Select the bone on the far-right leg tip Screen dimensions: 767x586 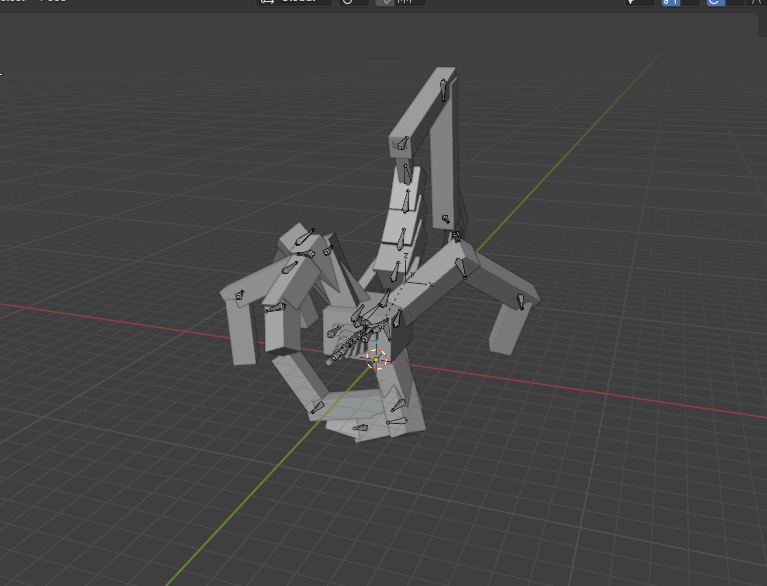pos(520,301)
